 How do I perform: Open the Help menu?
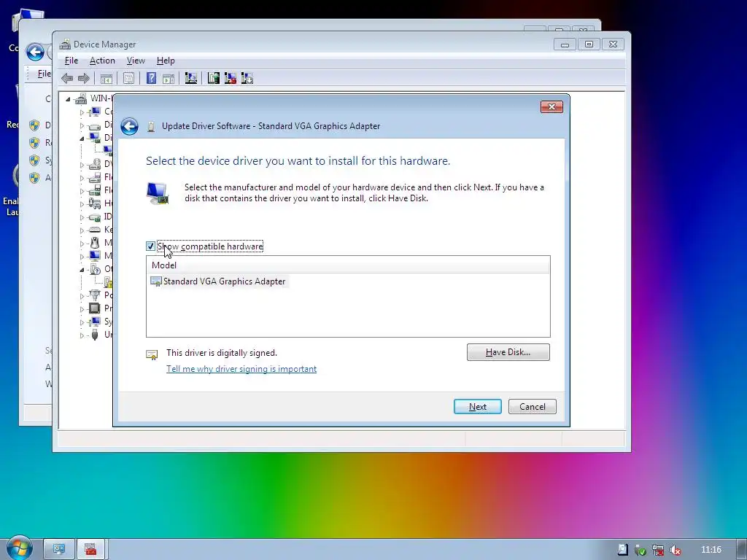(x=166, y=61)
